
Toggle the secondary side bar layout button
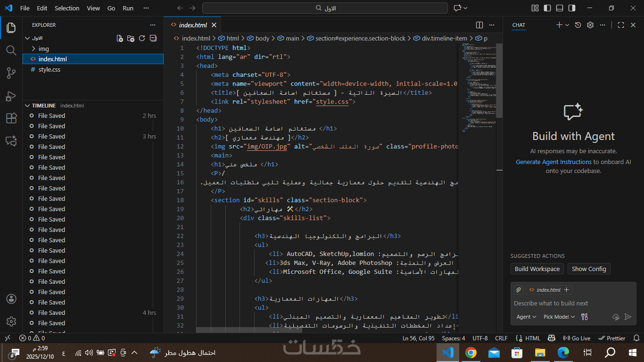(x=572, y=8)
